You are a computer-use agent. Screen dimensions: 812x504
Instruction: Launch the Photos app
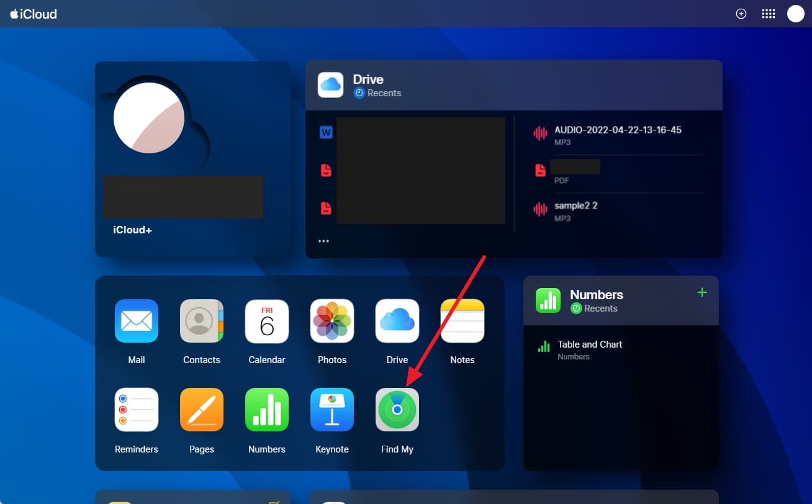pos(332,322)
